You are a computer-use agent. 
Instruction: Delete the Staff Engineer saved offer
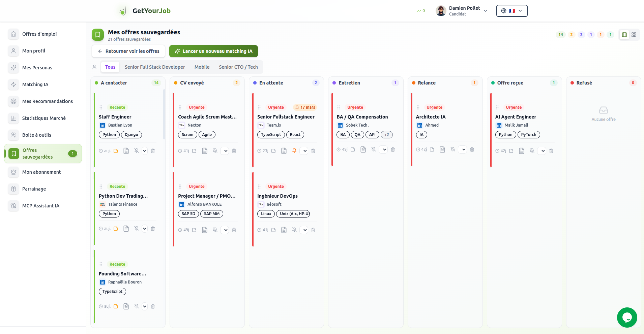point(153,151)
